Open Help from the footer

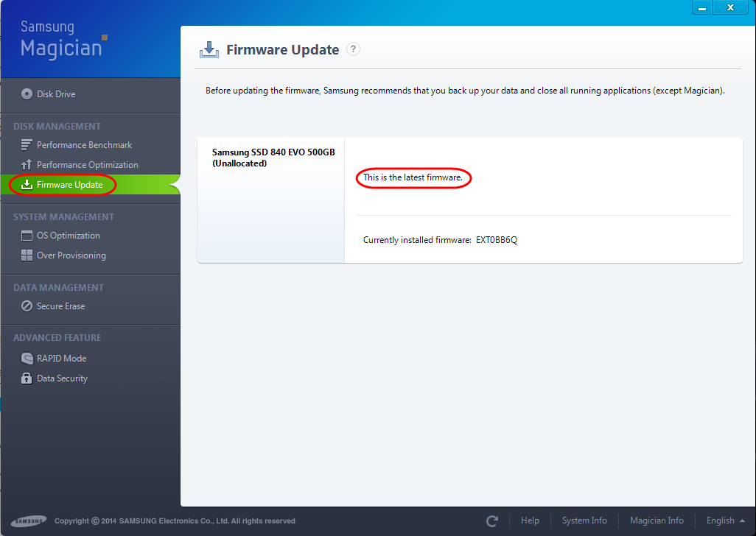[530, 521]
